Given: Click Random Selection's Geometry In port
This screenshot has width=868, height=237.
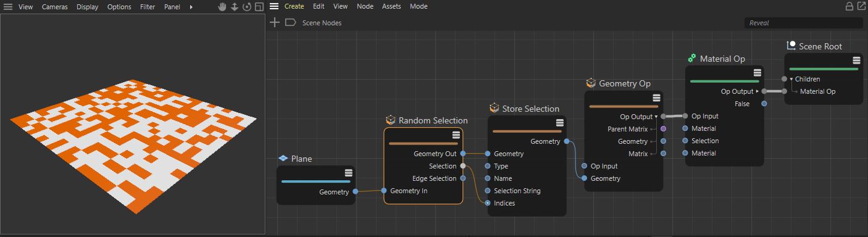Looking at the screenshot, I should click(x=384, y=191).
